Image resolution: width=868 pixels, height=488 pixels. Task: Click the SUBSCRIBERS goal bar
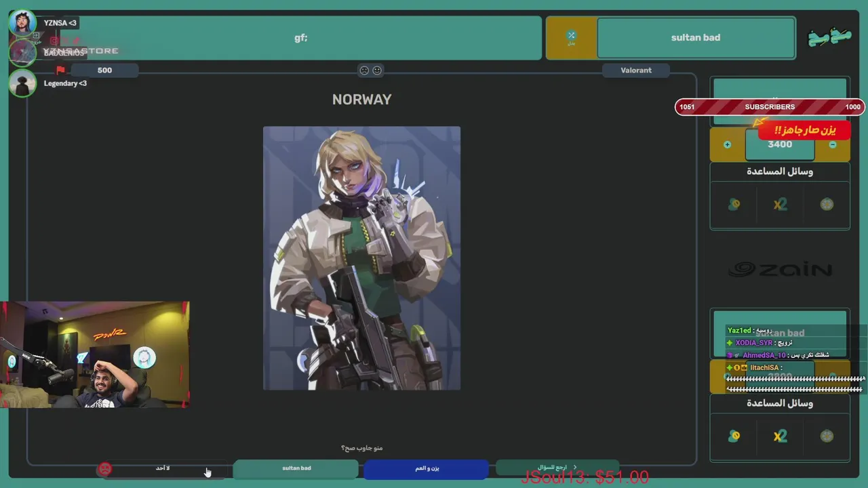click(x=770, y=107)
